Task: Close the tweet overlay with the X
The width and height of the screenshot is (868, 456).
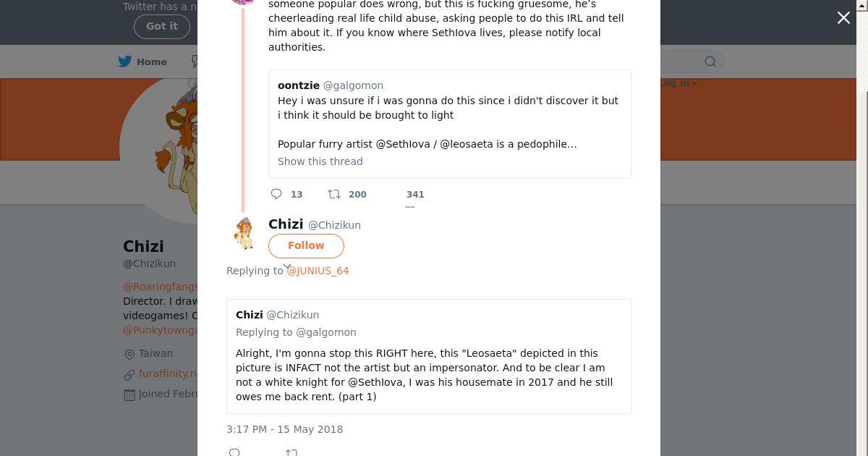Action: click(x=843, y=18)
